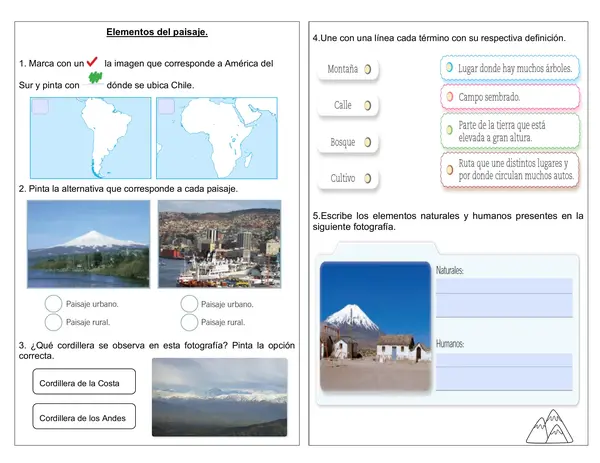This screenshot has width=600, height=463.
Task: Click the 'Humanos:' label
Action: click(450, 344)
